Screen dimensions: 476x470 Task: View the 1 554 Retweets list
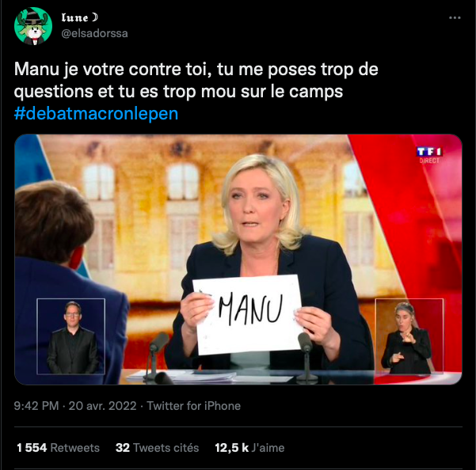[x=58, y=448]
